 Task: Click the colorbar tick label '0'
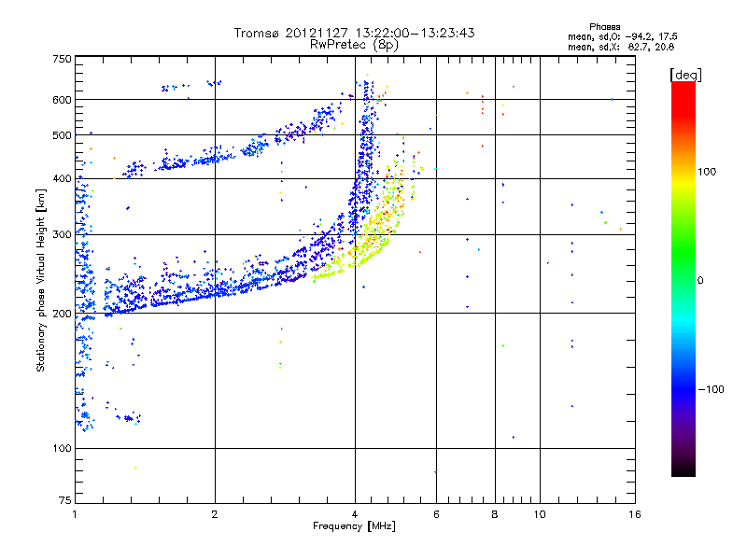pyautogui.click(x=700, y=281)
